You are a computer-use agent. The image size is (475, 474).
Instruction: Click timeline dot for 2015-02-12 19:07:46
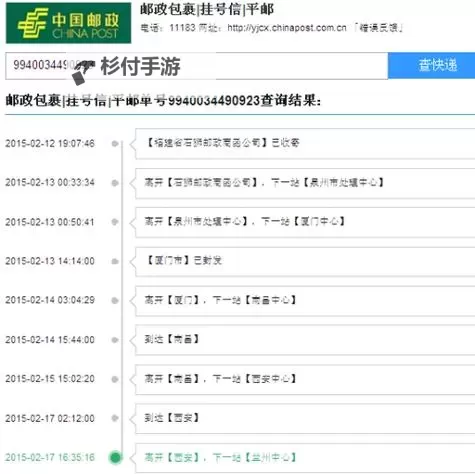[x=115, y=144]
